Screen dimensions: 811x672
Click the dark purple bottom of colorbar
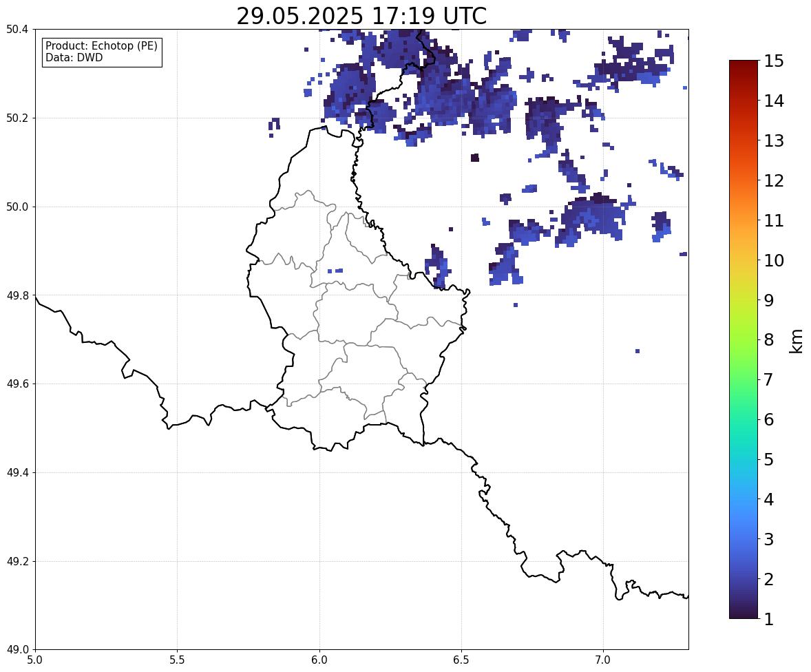tap(744, 612)
